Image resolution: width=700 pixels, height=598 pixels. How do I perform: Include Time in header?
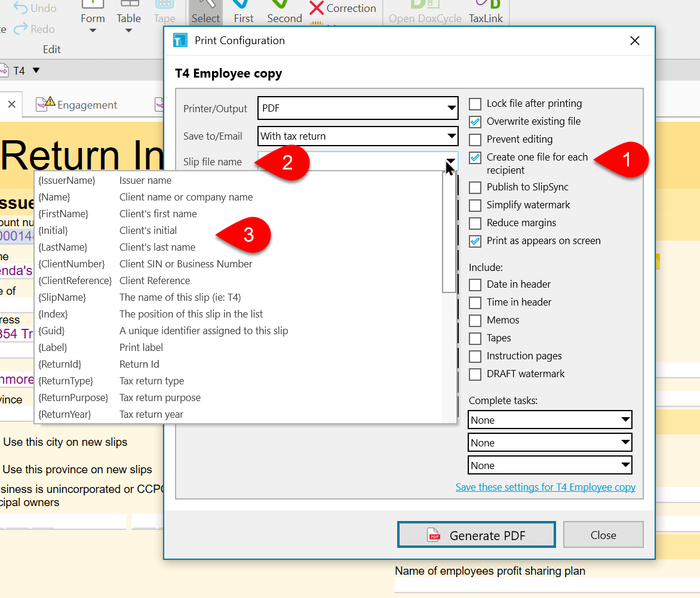point(475,303)
